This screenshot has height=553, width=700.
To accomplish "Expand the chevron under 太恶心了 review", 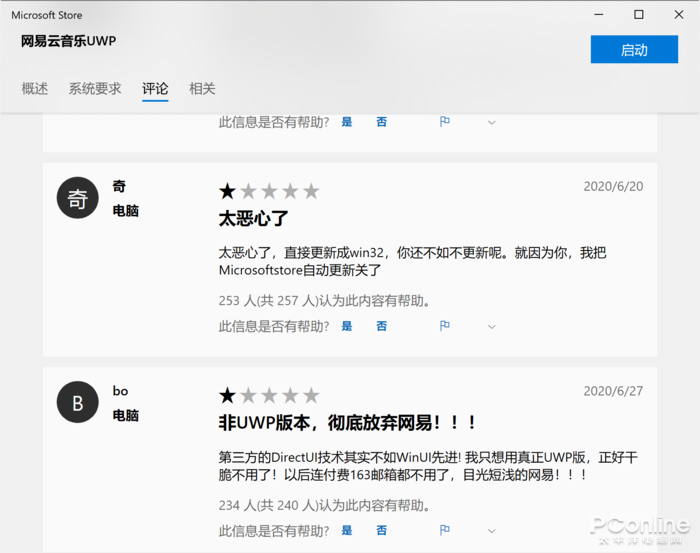I will pyautogui.click(x=492, y=327).
